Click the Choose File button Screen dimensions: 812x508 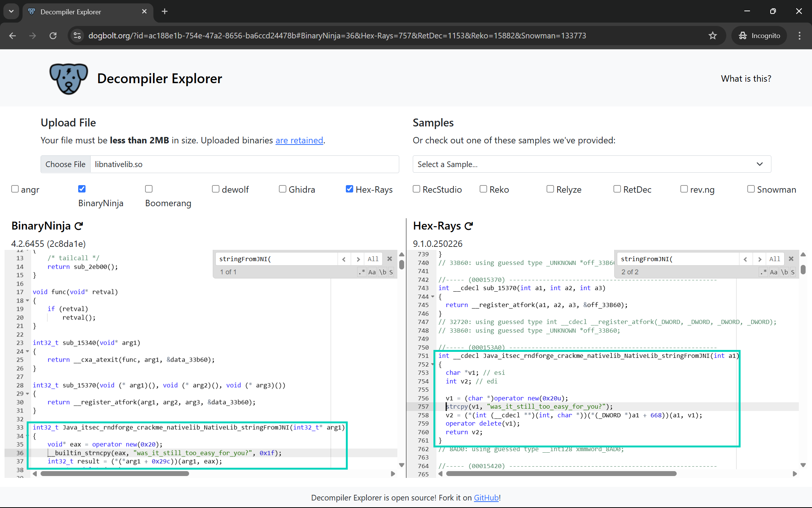[x=65, y=164]
